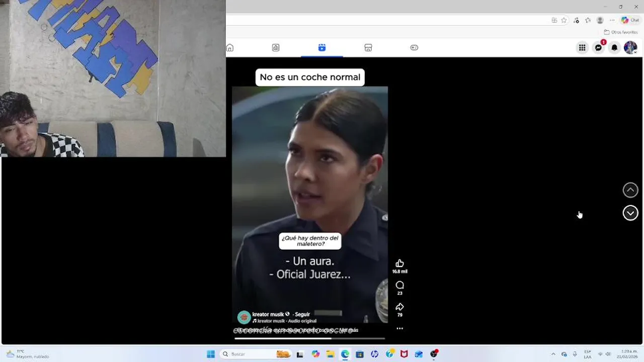
Task: Open Edge browser profile avatar
Action: [600, 20]
